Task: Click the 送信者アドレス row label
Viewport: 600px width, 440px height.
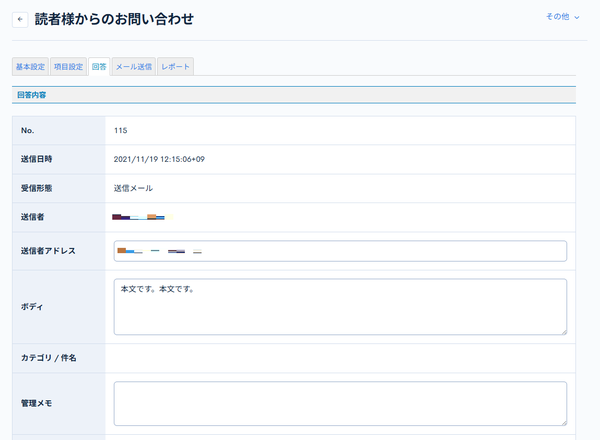Action: tap(48, 251)
